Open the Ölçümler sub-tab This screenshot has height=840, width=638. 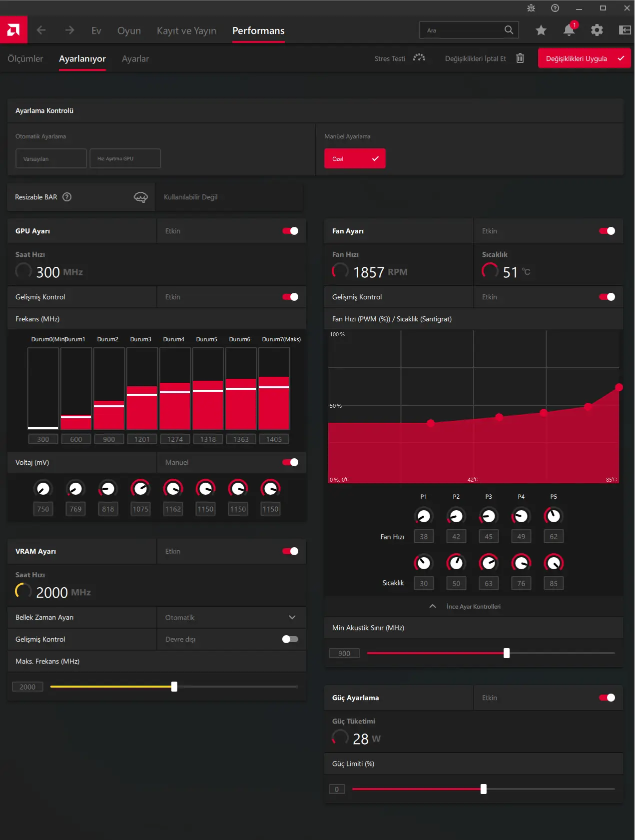25,58
